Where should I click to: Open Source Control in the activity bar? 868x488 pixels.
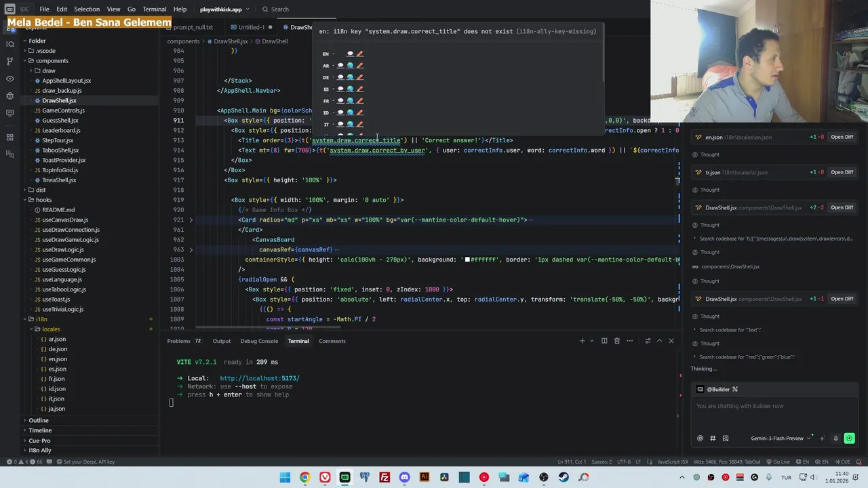(9, 61)
